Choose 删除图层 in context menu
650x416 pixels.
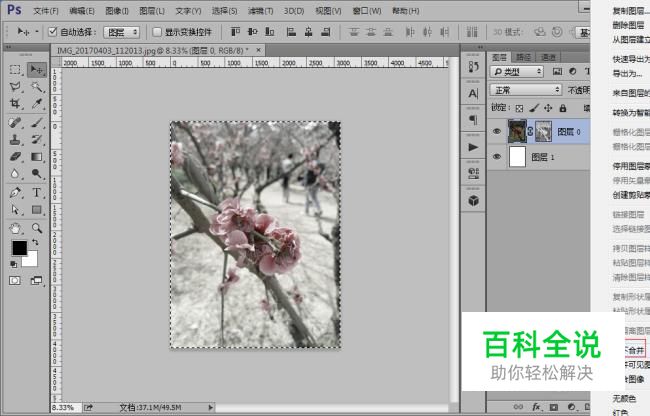(629, 25)
